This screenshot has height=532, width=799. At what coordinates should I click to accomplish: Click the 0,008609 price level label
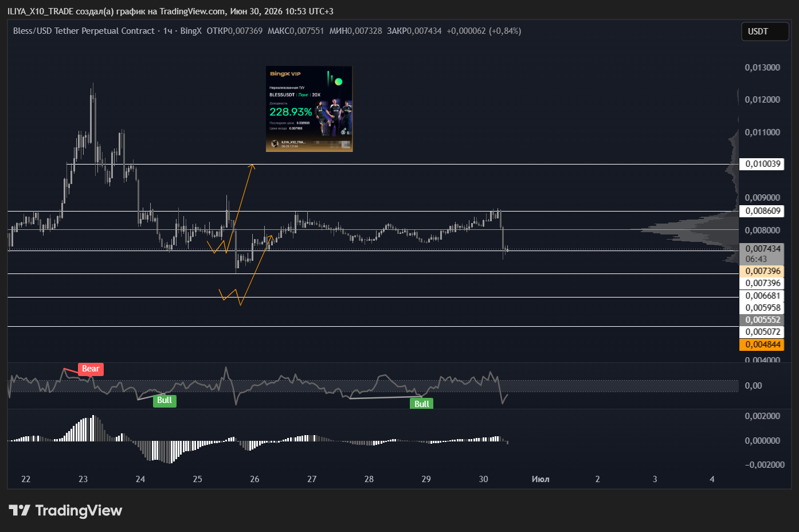[762, 211]
